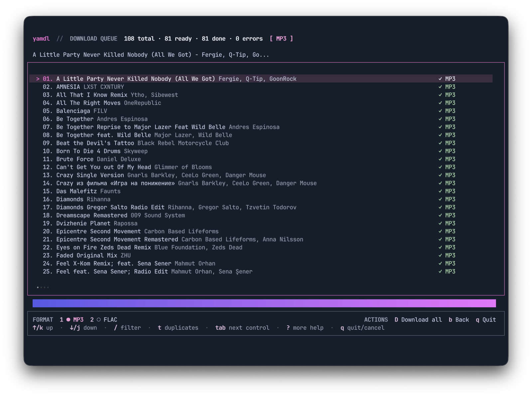532x397 pixels.
Task: Select track 18 Dreamscape Remastered
Action: [261, 215]
